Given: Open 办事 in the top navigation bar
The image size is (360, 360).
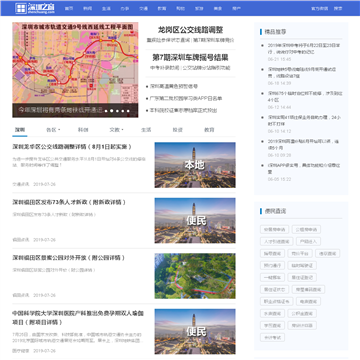Looking at the screenshot, I should click(x=125, y=9).
